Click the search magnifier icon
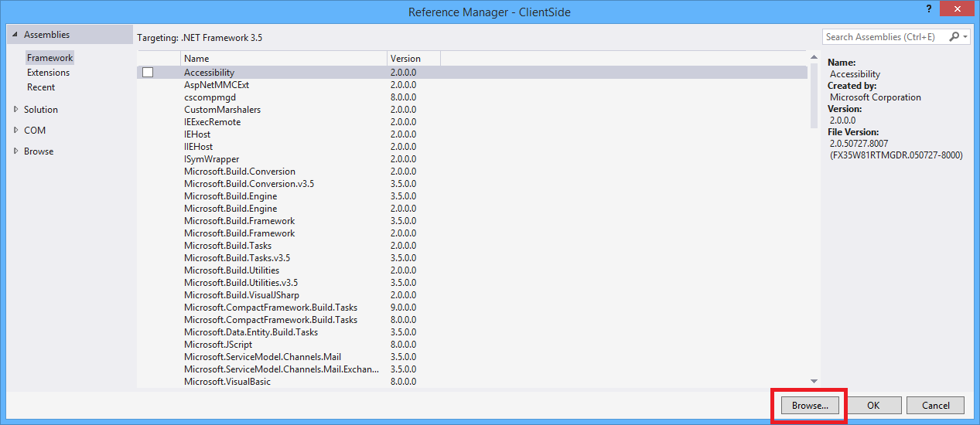The image size is (980, 425). 954,36
